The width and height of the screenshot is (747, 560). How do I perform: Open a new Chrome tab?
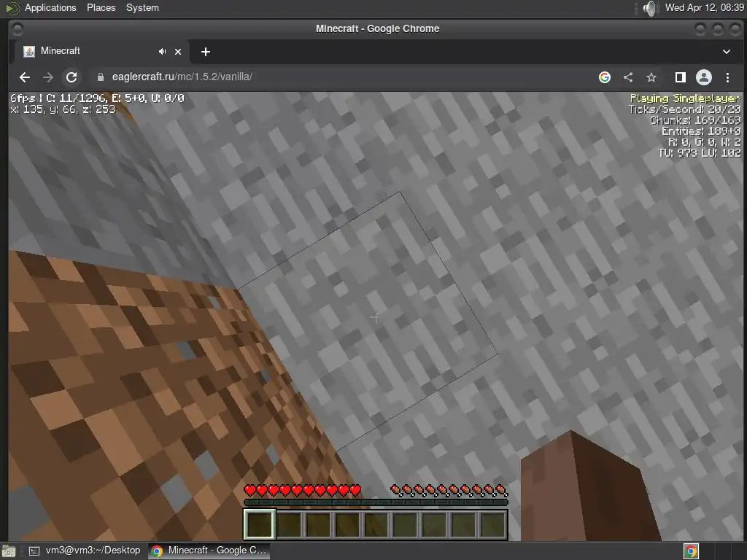(205, 52)
